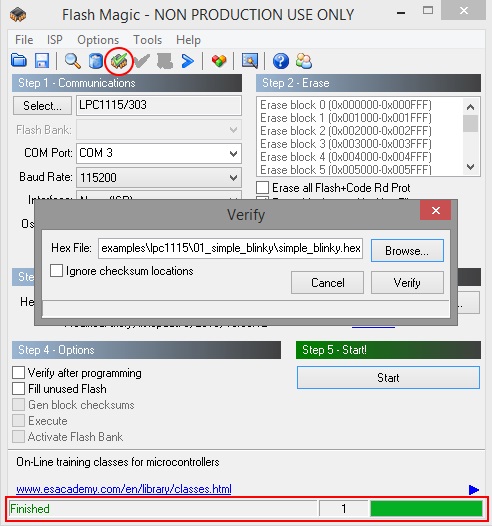Click the Select... device button

click(42, 106)
